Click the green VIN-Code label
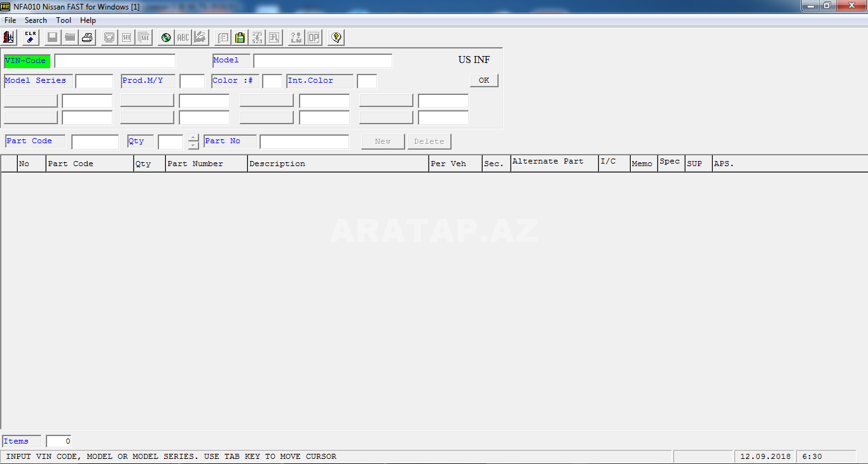The width and height of the screenshot is (868, 464). pos(27,61)
